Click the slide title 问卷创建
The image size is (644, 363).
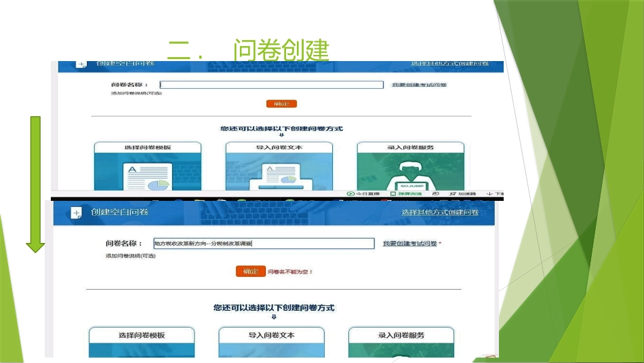pyautogui.click(x=281, y=50)
